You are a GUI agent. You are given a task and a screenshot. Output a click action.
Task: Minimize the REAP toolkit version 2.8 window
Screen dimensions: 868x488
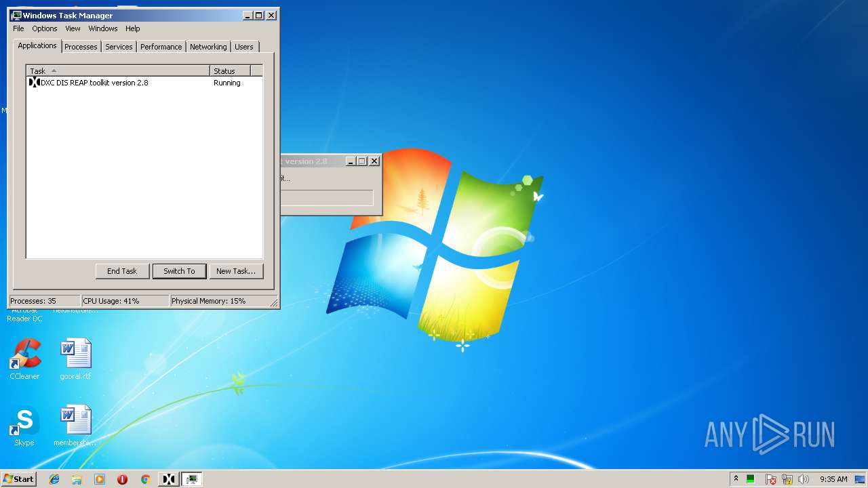351,161
